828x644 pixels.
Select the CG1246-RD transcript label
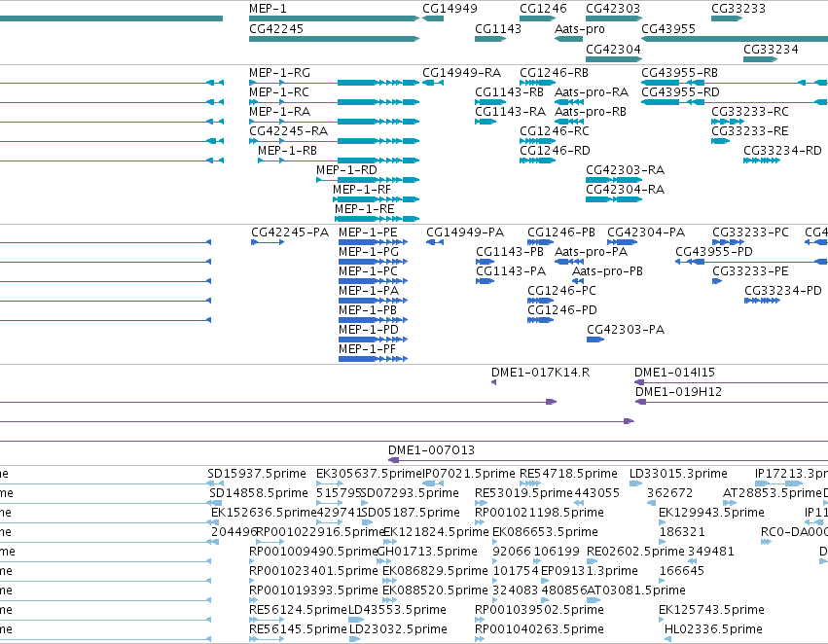555,151
